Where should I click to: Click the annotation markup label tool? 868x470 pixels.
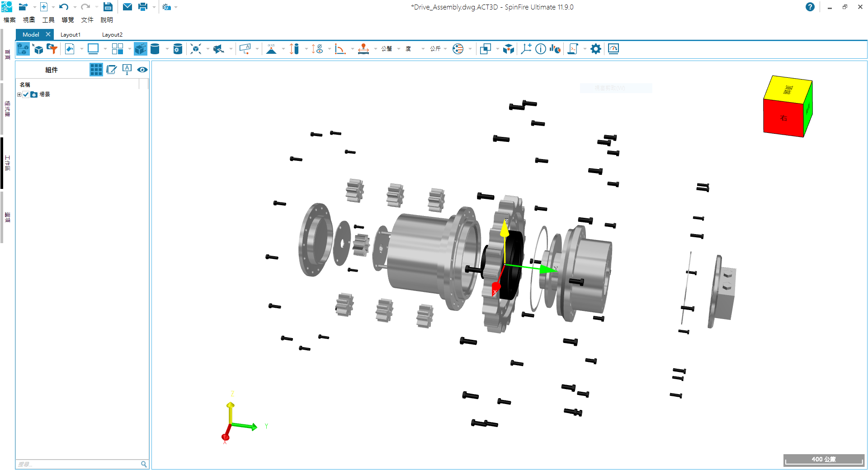click(x=245, y=49)
